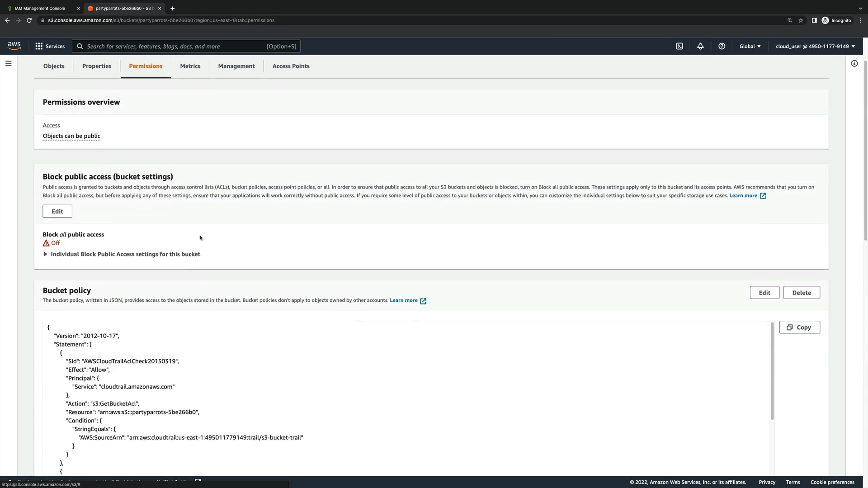Reload the page in browser
Image resolution: width=868 pixels, height=488 pixels.
pyautogui.click(x=29, y=20)
